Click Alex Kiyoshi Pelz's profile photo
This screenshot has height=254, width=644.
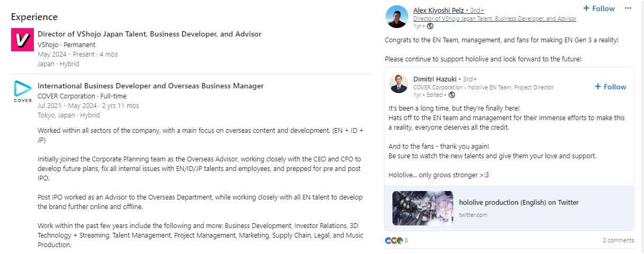coord(397,17)
